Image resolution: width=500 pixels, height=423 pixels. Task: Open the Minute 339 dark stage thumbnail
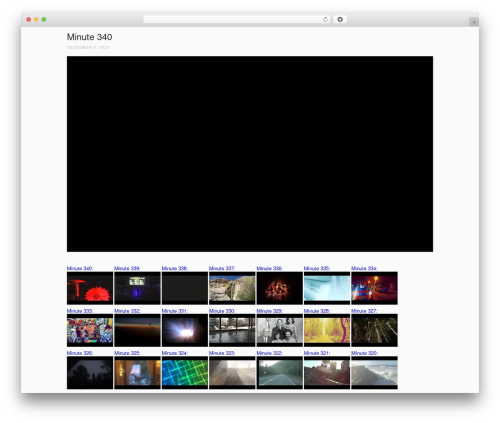[137, 288]
